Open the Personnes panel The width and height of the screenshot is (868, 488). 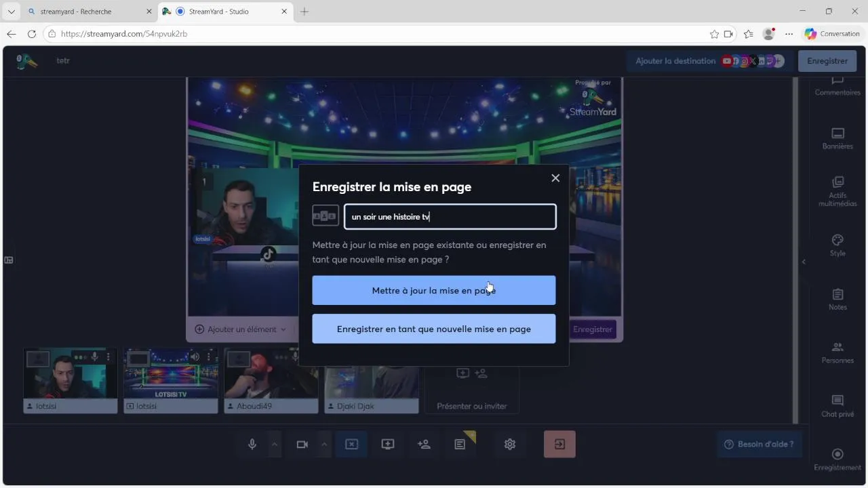pos(837,352)
